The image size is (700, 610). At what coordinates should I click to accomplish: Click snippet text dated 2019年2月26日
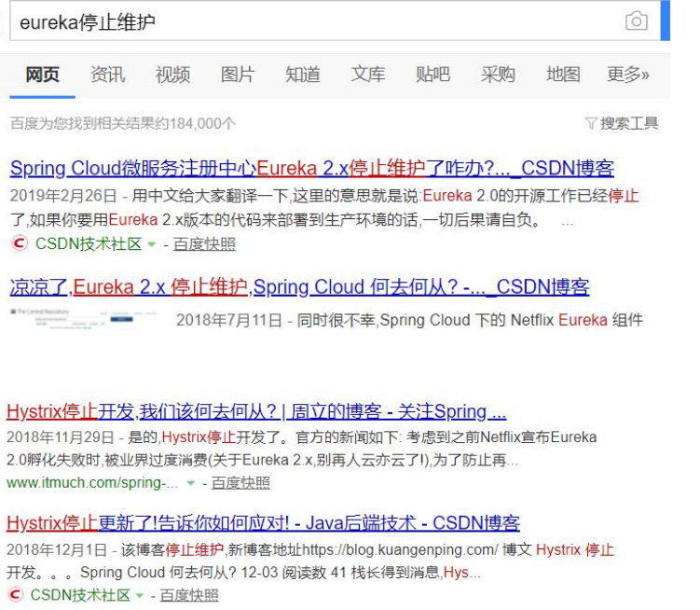point(324,208)
